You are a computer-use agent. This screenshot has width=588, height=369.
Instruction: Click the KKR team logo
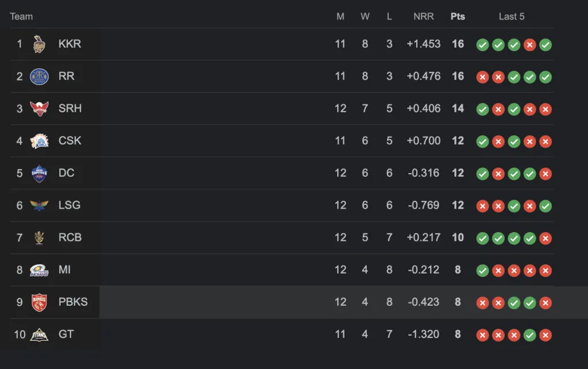39,44
